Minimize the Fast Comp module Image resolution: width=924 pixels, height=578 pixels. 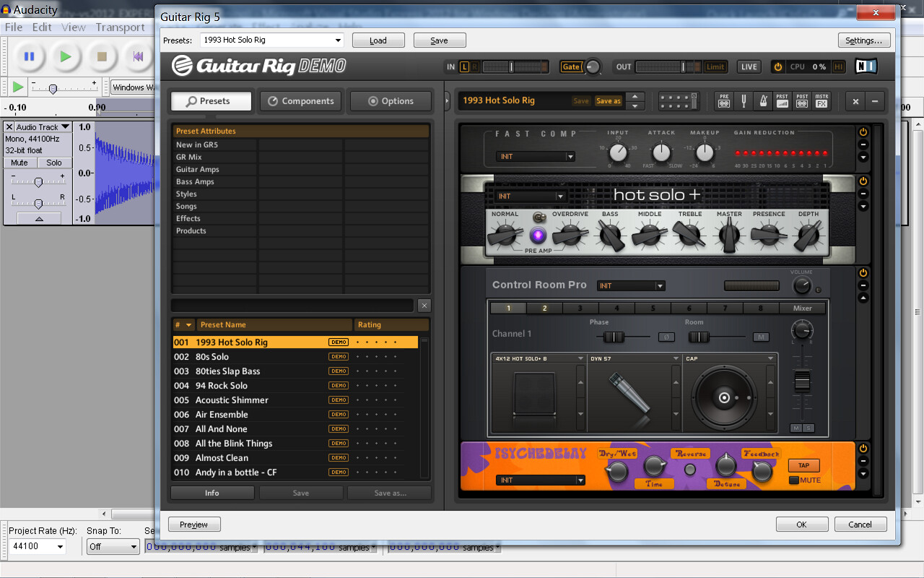pos(863,144)
